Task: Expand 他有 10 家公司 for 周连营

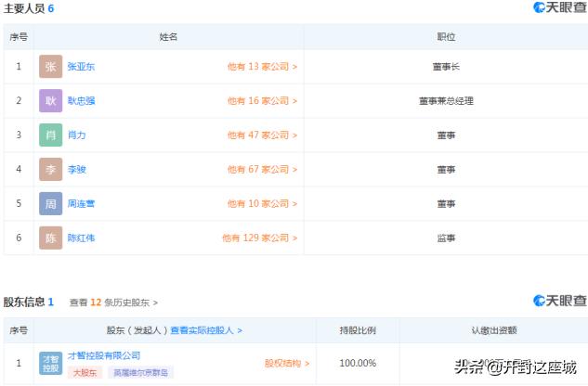Action: point(262,203)
